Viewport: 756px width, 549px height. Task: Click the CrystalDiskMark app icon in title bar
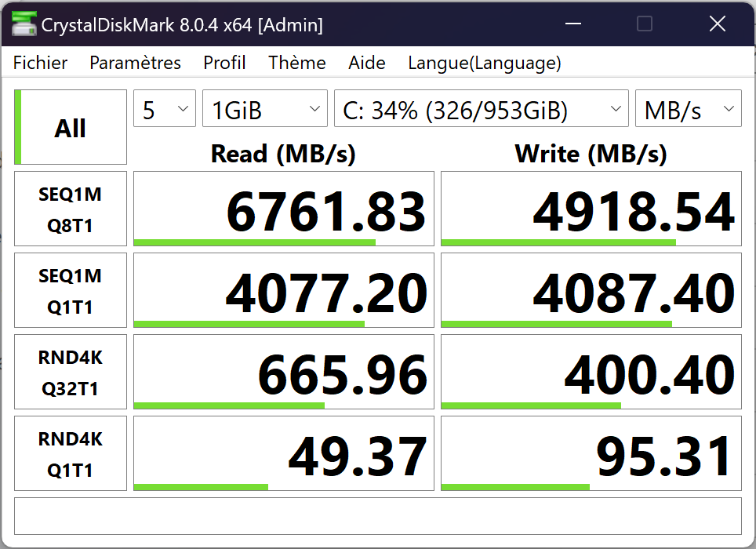[24, 24]
